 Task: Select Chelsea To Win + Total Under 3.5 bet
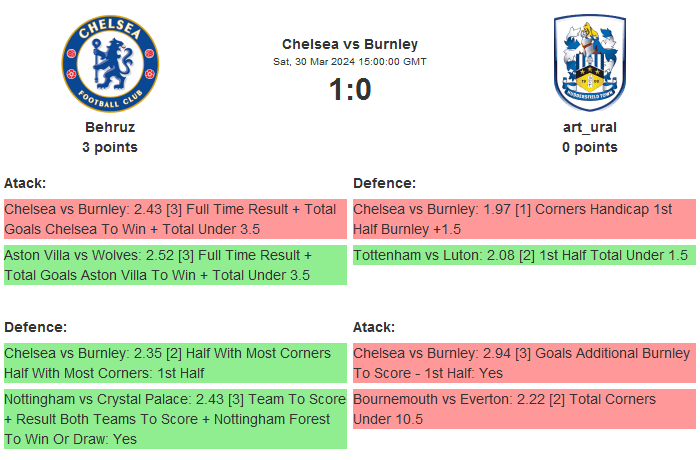[175, 219]
